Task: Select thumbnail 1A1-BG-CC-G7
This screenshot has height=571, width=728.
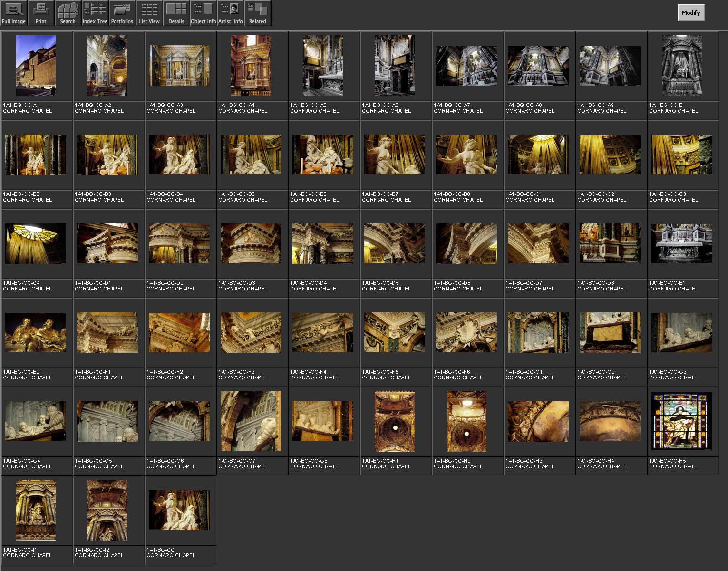Action: pyautogui.click(x=251, y=421)
